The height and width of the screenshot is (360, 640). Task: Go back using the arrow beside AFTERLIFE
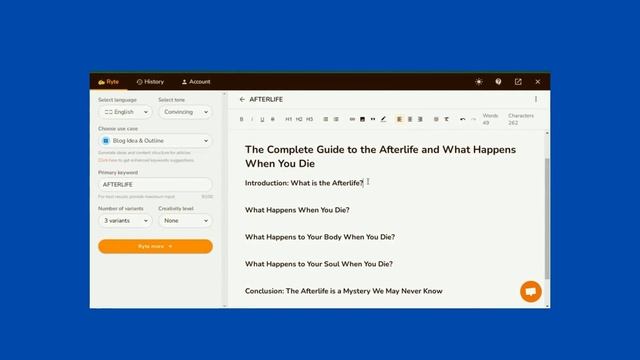[242, 99]
